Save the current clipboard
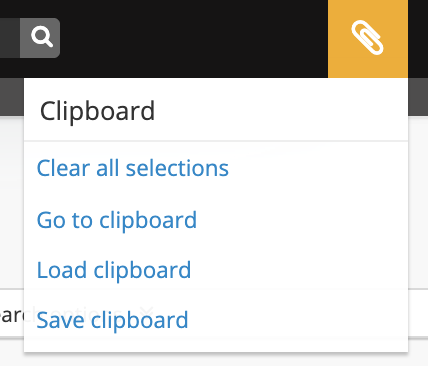Viewport: 428px width, 366px height. point(112,320)
